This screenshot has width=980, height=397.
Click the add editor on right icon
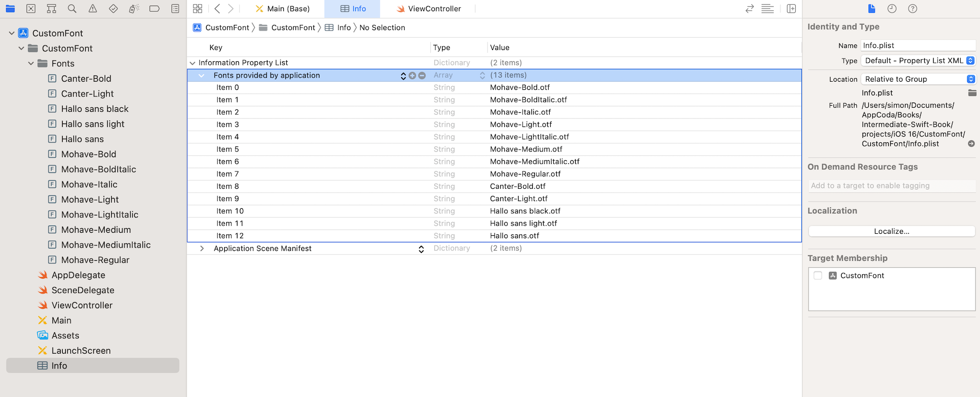[x=791, y=9]
